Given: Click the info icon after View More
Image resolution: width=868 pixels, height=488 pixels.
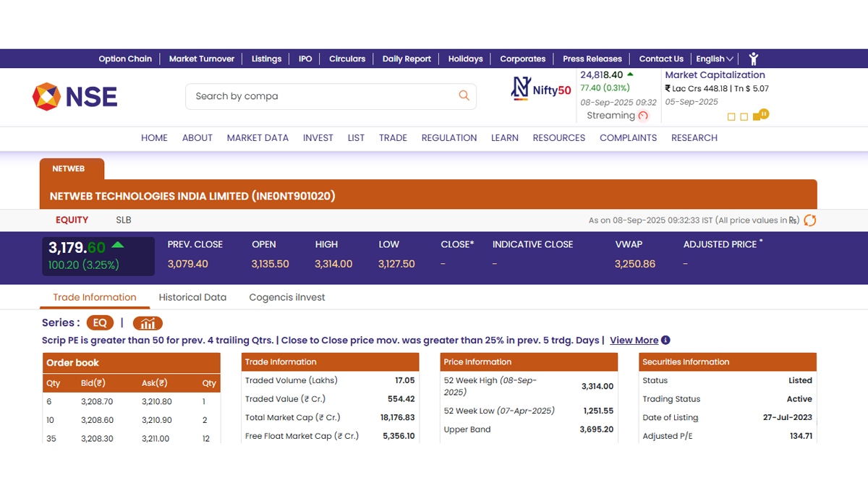Looking at the screenshot, I should click(x=665, y=340).
